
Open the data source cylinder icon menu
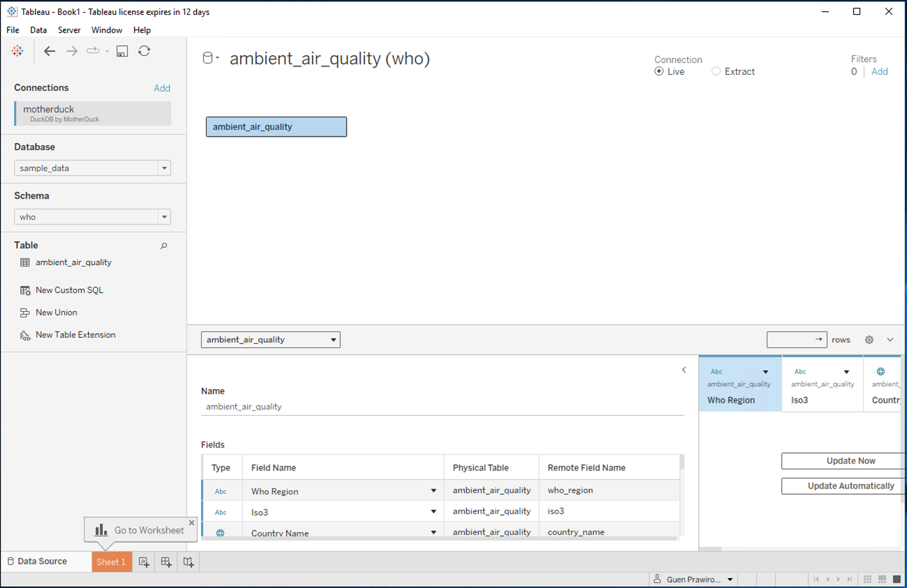tap(210, 58)
